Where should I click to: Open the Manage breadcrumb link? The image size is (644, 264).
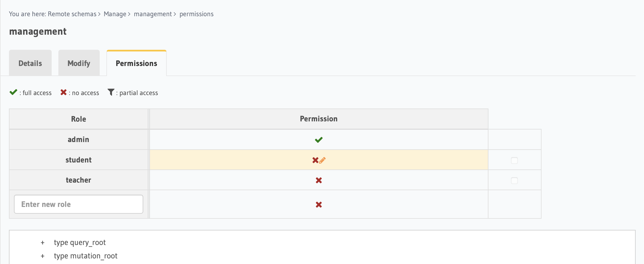(115, 14)
